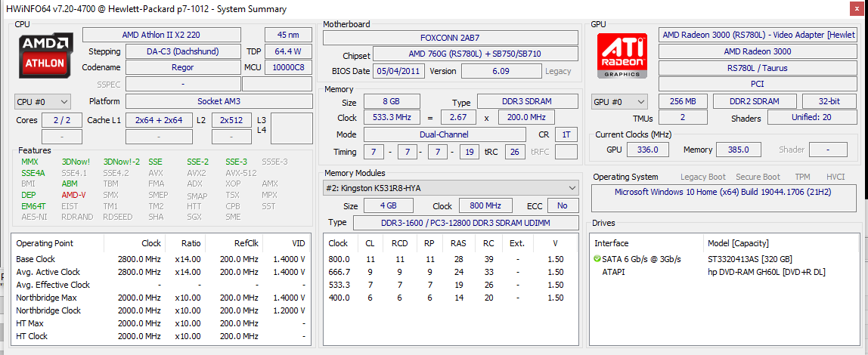Click the HVCI indicator label

[835, 177]
